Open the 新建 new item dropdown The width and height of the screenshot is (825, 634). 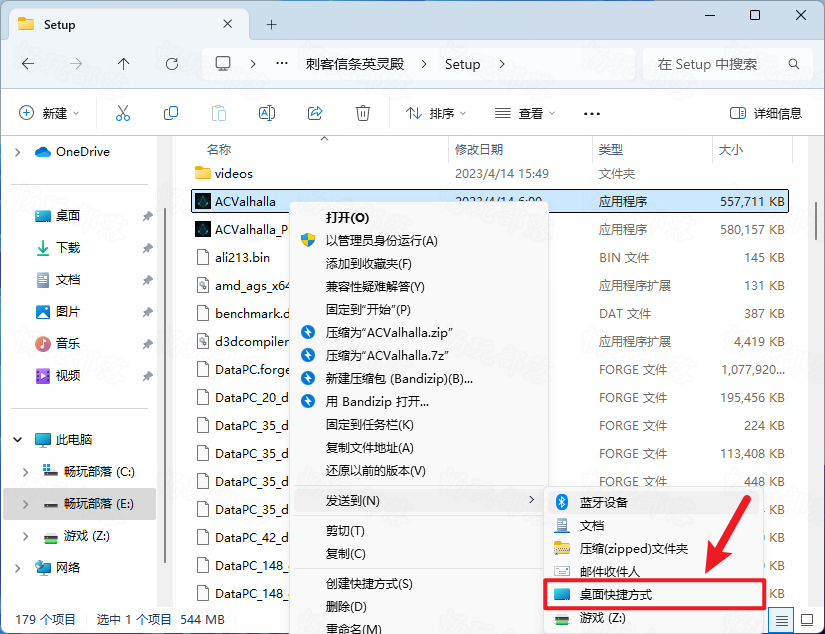[x=49, y=114]
